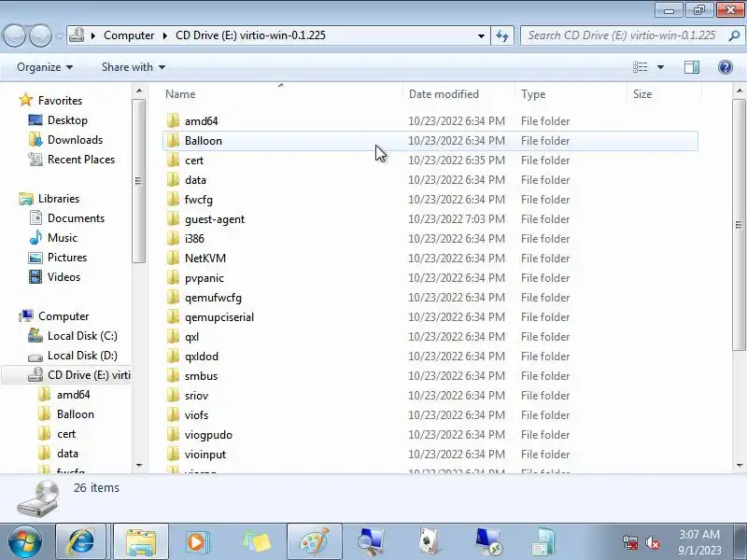Open the address bar history dropdown
Viewport: 747px width, 560px height.
click(481, 35)
